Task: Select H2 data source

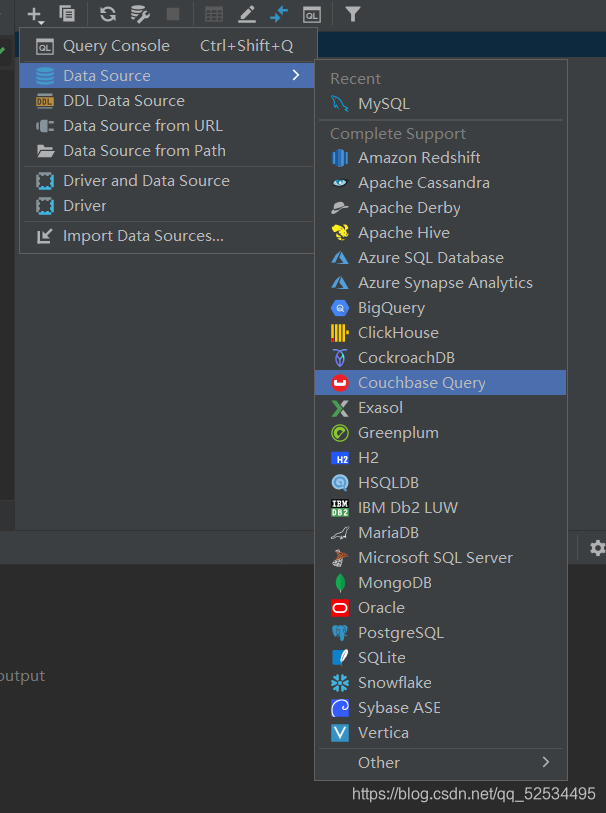Action: pos(441,458)
